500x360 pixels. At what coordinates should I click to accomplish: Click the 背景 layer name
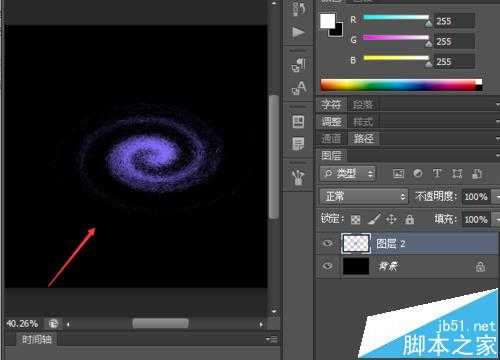coord(388,266)
